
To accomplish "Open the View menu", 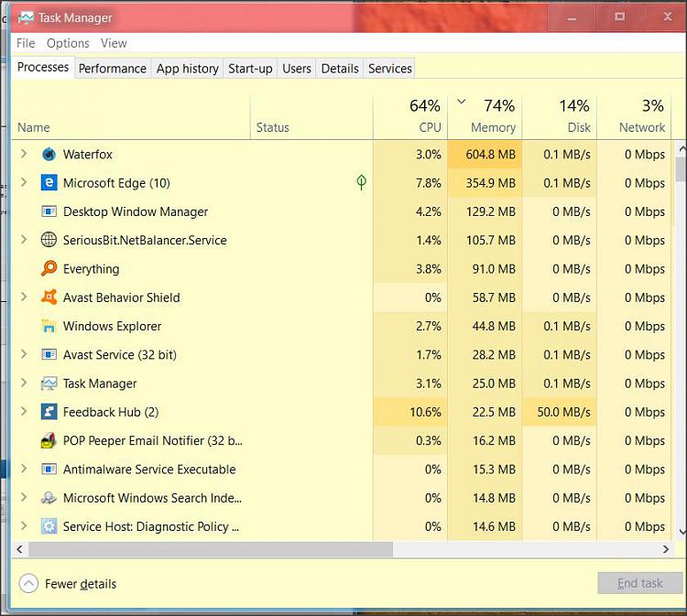I will (114, 43).
